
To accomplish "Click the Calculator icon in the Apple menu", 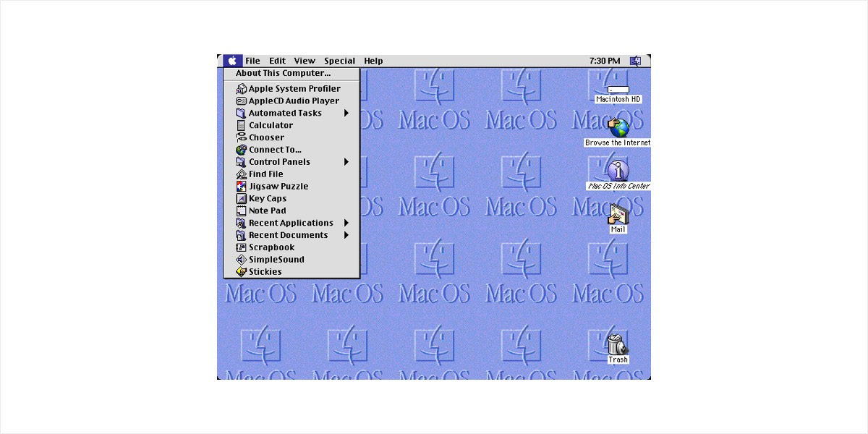I will 242,125.
